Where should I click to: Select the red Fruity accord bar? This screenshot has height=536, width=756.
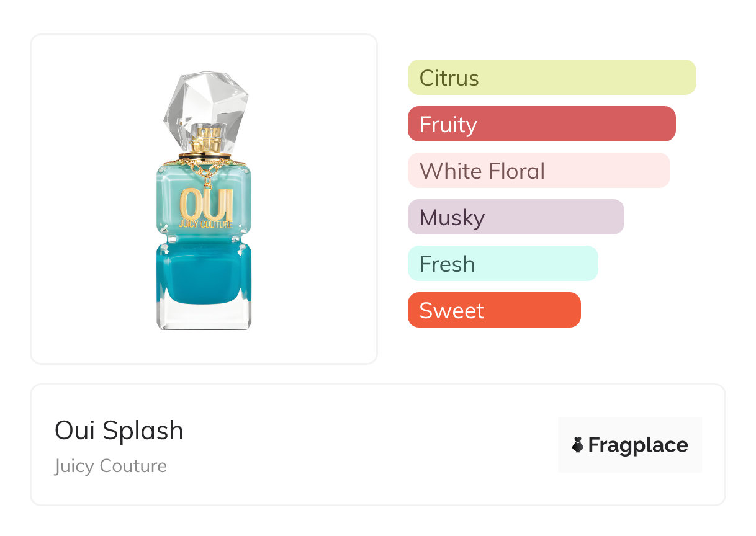click(x=541, y=124)
